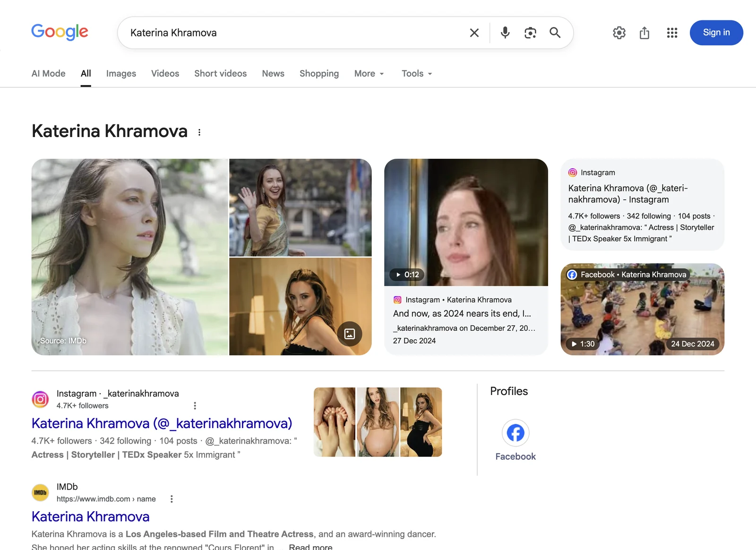The height and width of the screenshot is (550, 756).
Task: Switch to Images tab
Action: click(x=121, y=73)
